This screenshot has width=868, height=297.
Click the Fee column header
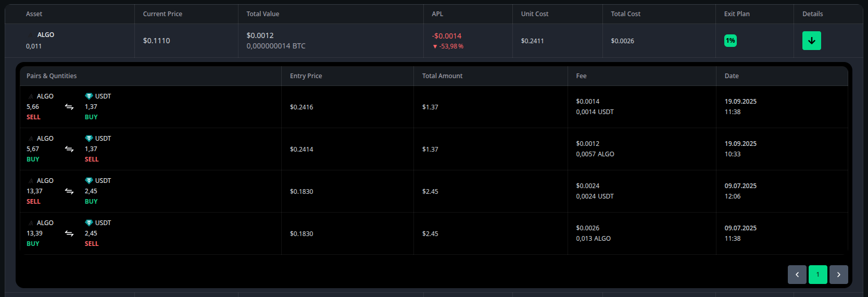581,76
